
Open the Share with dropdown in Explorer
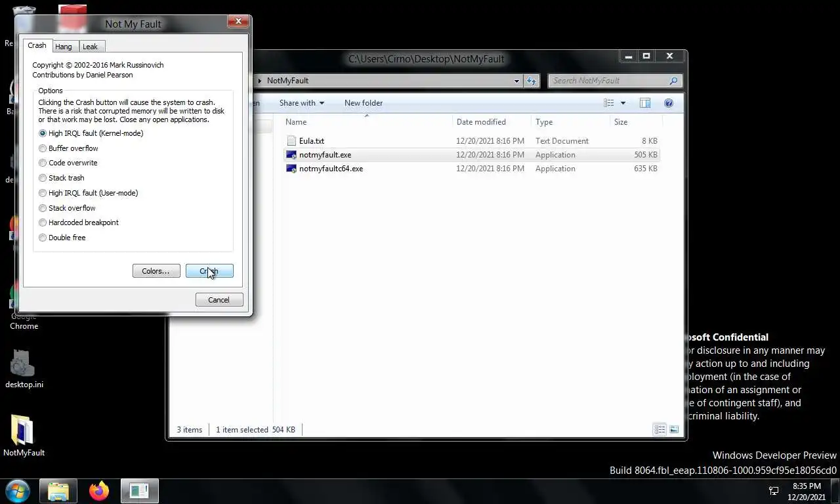point(301,103)
